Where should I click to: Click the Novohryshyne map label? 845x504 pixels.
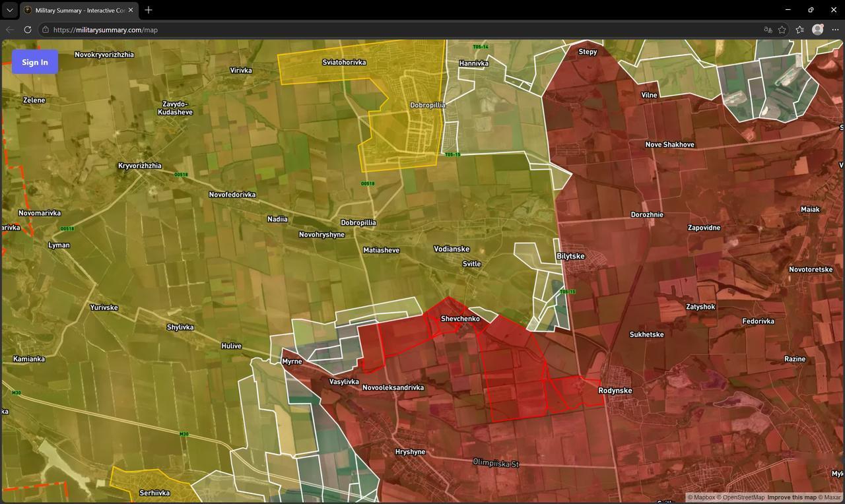pyautogui.click(x=321, y=234)
